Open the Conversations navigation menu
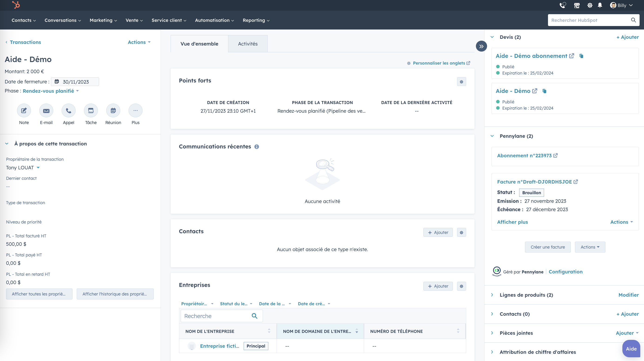Screen dimensions: 644x361 (63, 20)
